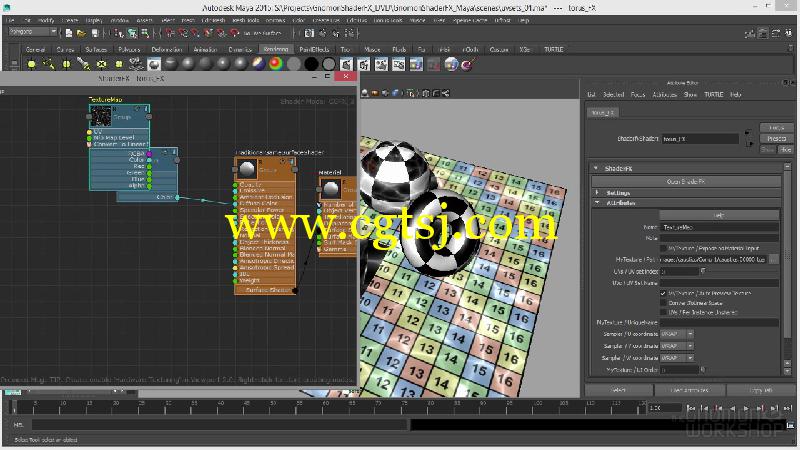Click the first yellow light shelf icon
The image size is (800, 450).
pos(32,64)
